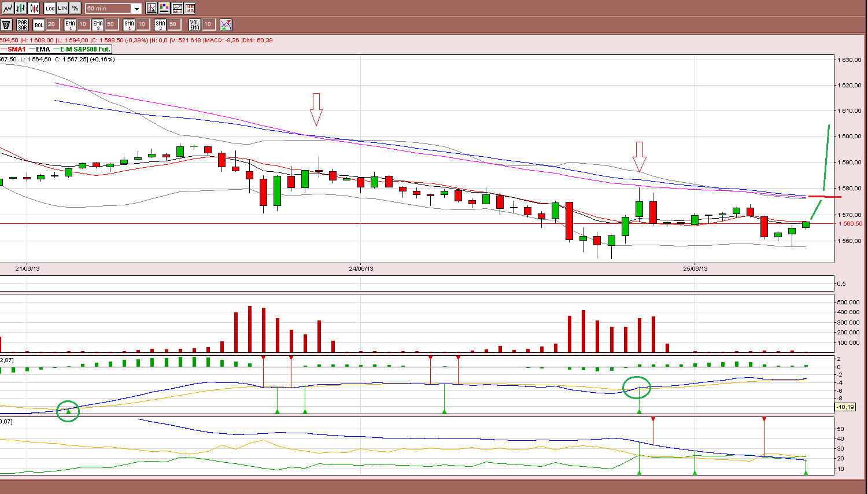This screenshot has width=868, height=494.
Task: Toggle the PAR SAR indicator
Action: (x=22, y=24)
